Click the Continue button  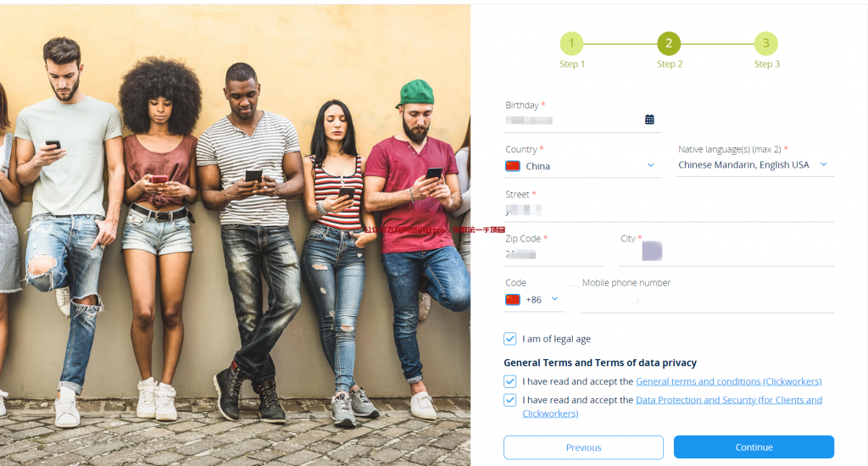coord(754,447)
